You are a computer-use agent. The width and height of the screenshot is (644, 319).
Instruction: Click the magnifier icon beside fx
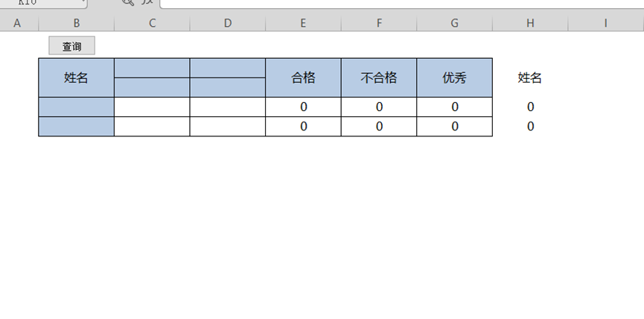[x=127, y=2]
